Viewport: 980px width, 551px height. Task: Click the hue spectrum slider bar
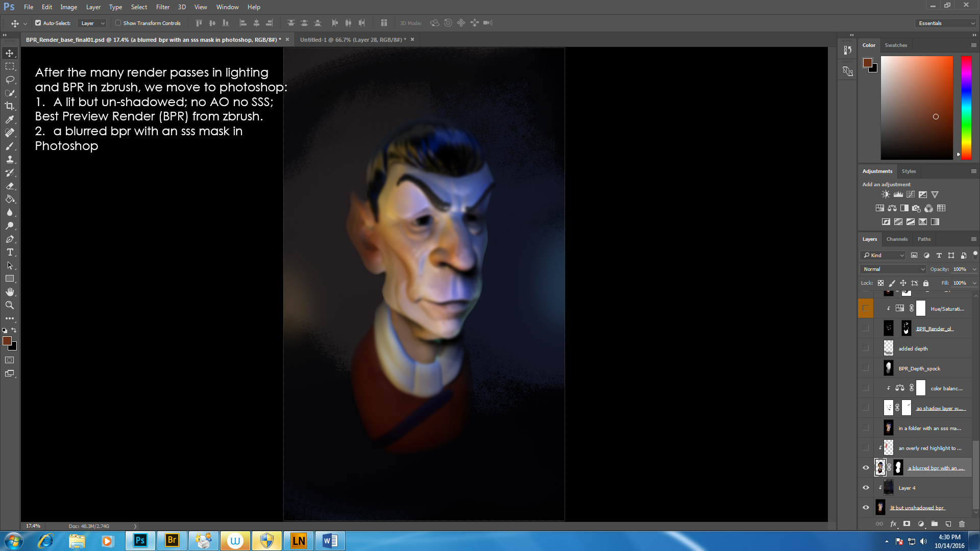966,107
